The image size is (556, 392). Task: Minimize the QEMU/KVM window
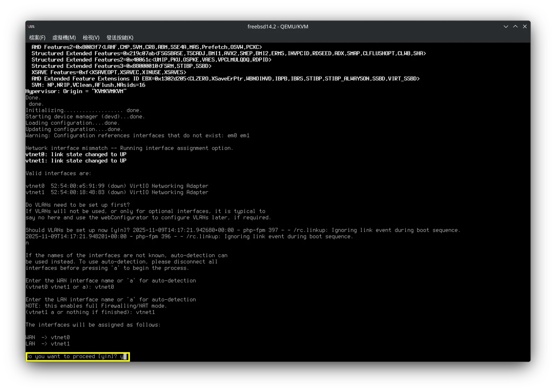coord(506,26)
